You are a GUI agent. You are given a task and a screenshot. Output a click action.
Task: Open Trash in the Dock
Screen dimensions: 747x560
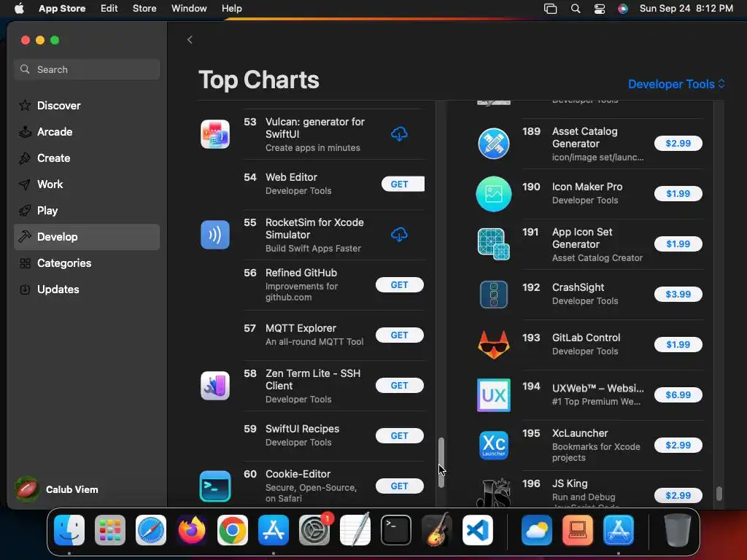click(677, 530)
